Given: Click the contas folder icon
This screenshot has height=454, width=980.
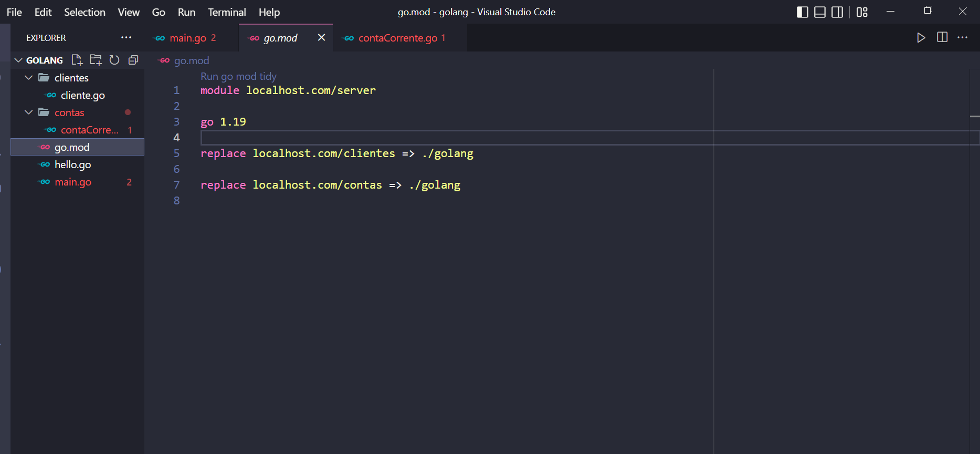Looking at the screenshot, I should click(x=44, y=112).
